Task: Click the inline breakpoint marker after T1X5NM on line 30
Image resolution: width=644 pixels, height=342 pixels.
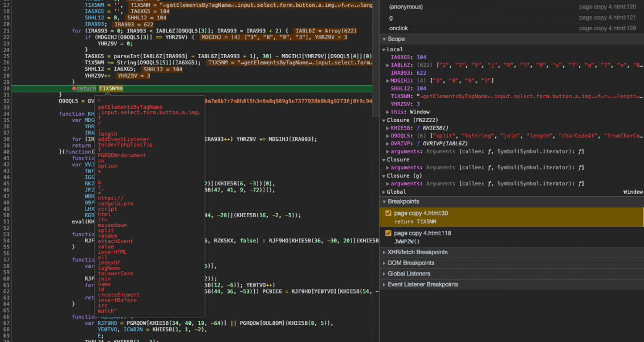Action: [x=121, y=88]
